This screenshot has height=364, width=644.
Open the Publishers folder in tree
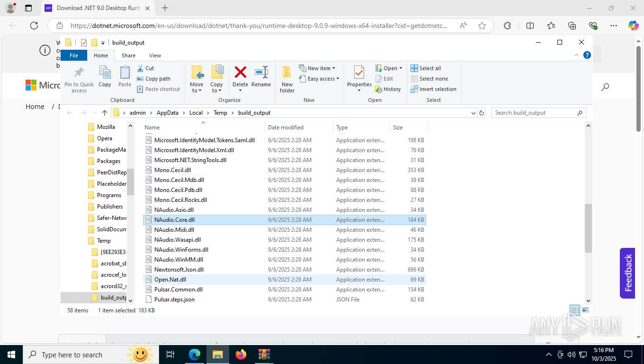pos(110,207)
